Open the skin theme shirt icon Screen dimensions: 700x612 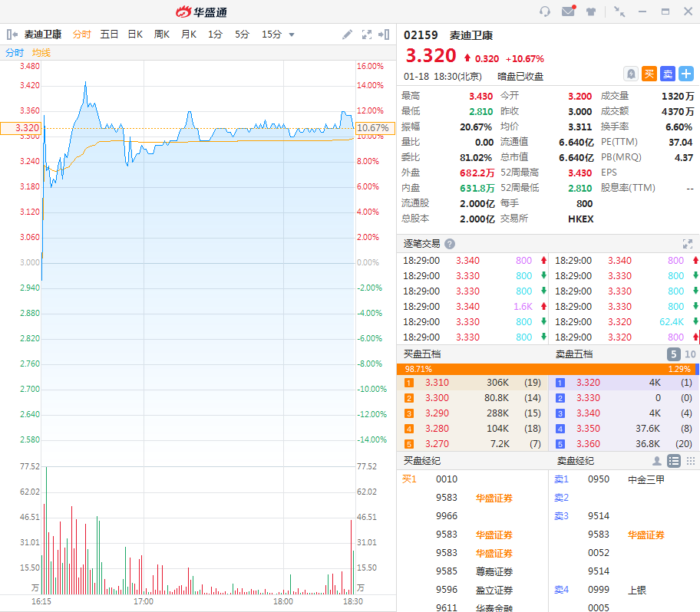[x=591, y=12]
